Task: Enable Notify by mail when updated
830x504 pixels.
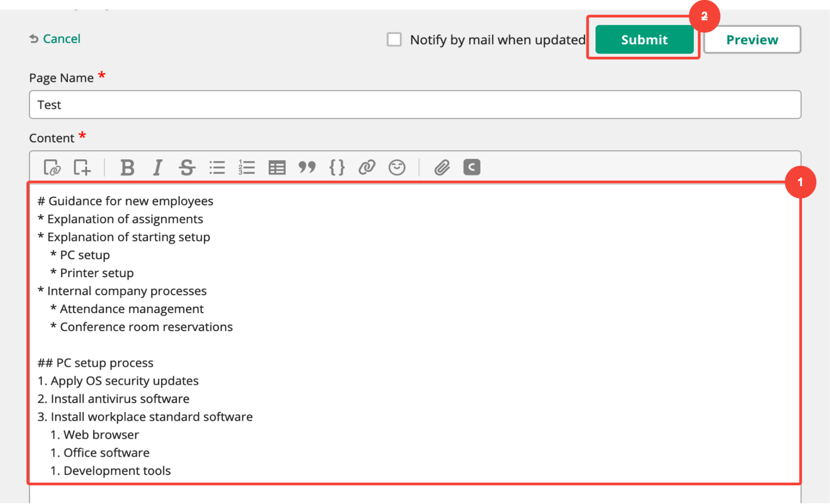Action: (x=394, y=40)
